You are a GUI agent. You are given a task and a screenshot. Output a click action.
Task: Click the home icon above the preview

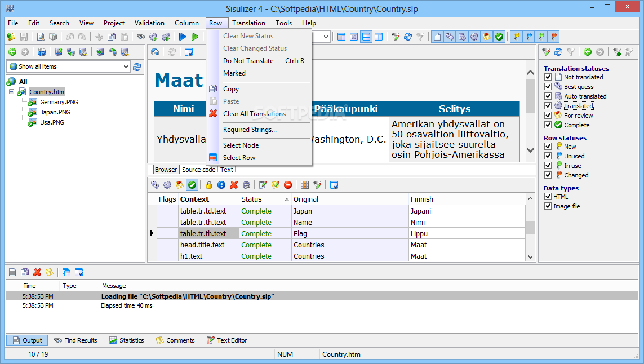(x=156, y=52)
